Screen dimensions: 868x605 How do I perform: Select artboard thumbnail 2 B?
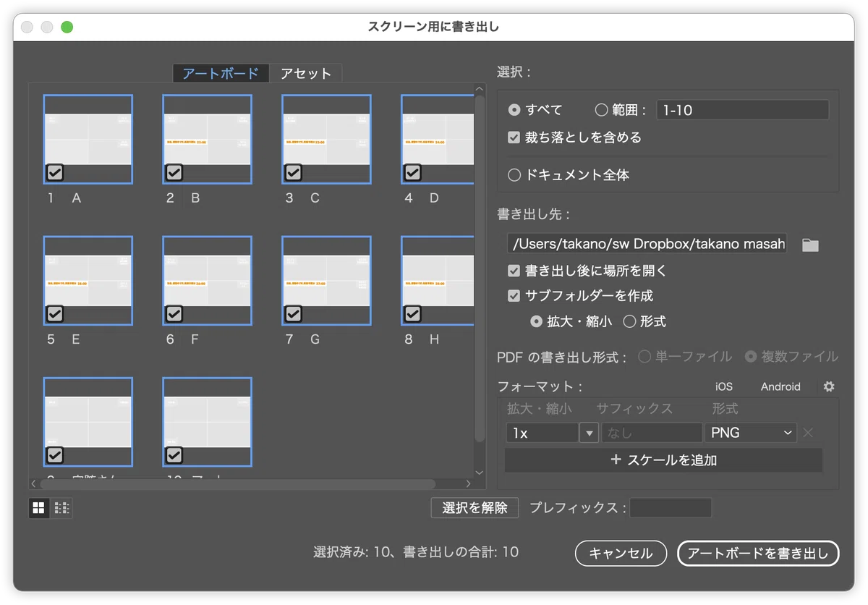click(208, 139)
